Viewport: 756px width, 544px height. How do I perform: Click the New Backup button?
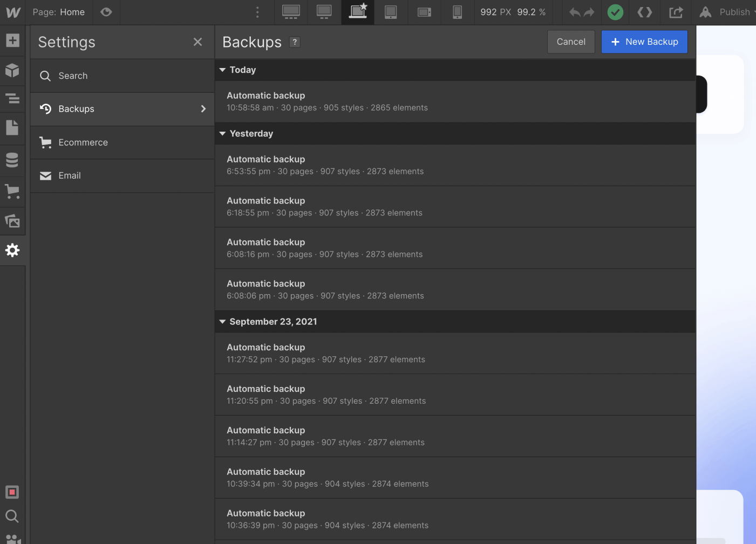(x=644, y=42)
